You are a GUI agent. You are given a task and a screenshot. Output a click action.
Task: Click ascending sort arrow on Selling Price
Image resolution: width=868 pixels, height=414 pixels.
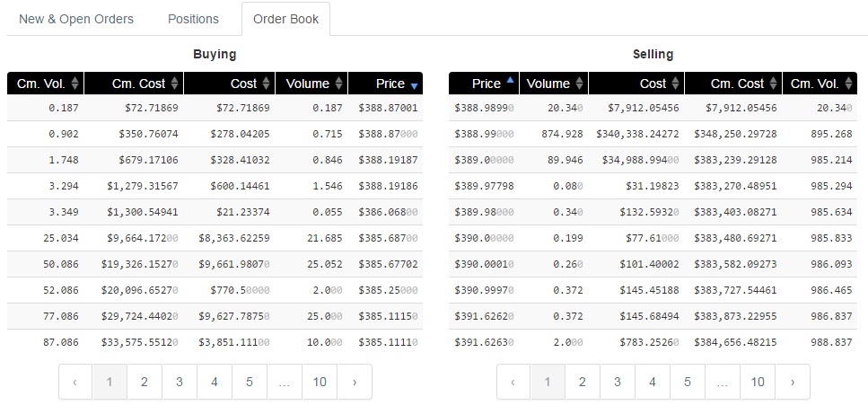510,81
